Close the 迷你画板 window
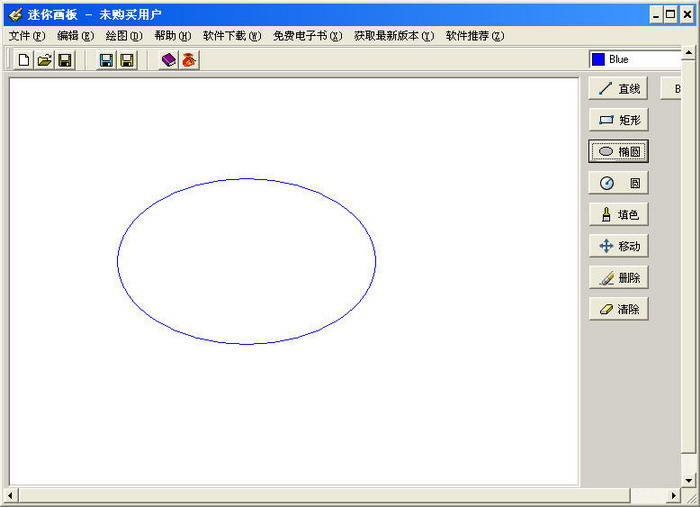 pyautogui.click(x=687, y=15)
